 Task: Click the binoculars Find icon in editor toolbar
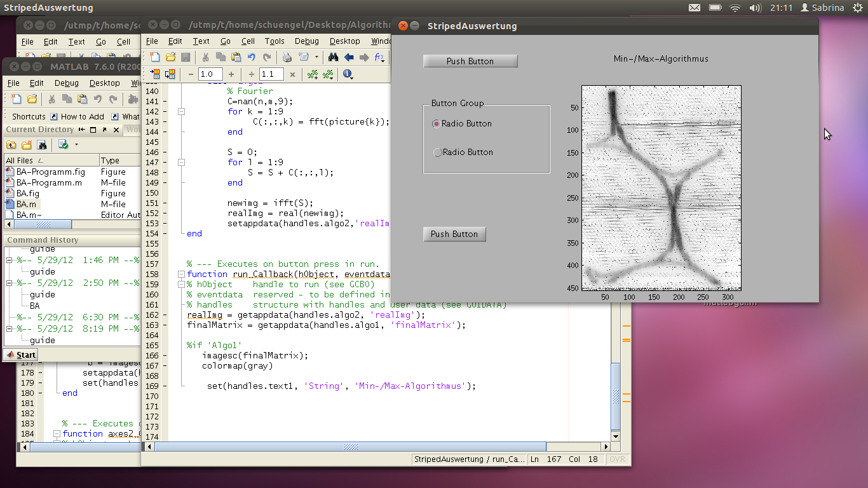pos(332,57)
